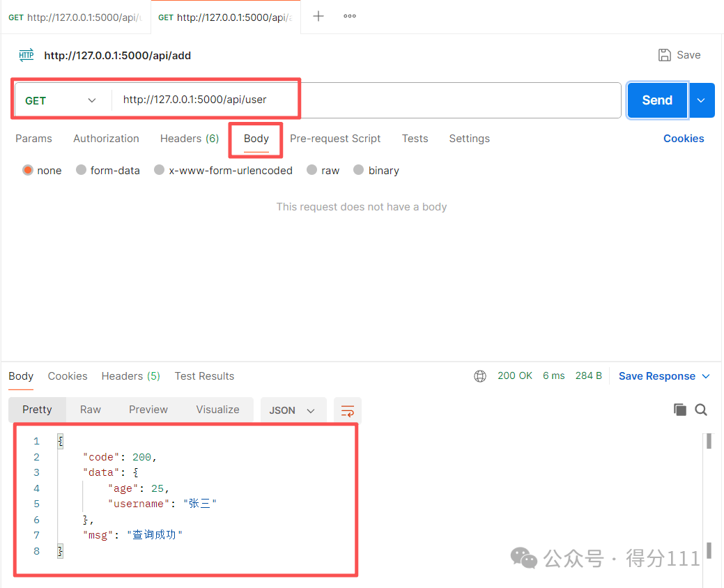
Task: Select Visualize response view
Action: click(217, 410)
